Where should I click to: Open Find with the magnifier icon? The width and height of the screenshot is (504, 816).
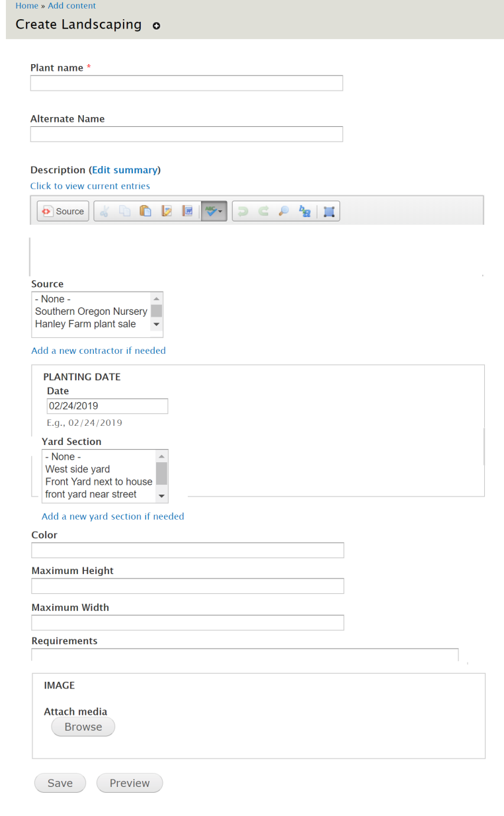(x=283, y=211)
